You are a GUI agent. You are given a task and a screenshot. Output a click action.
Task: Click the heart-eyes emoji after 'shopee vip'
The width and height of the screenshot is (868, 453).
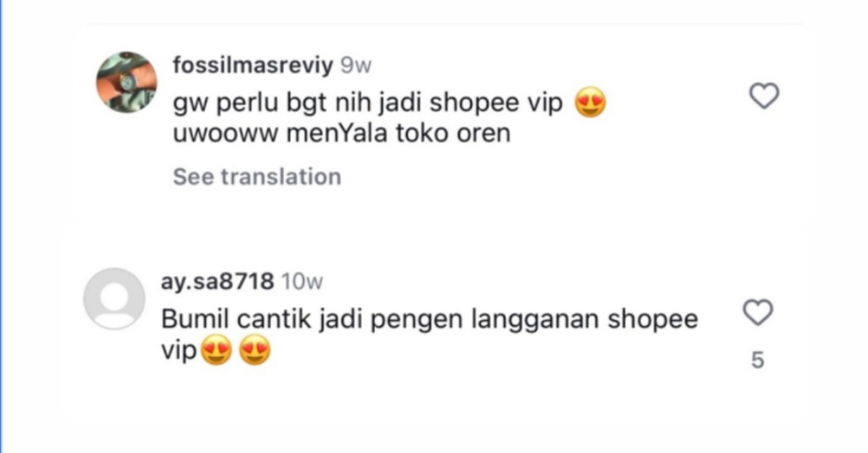tap(590, 104)
